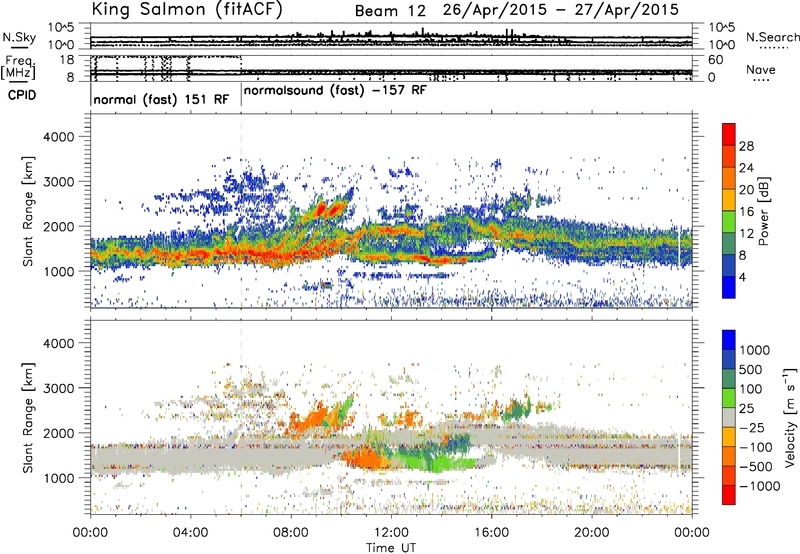
Task: Click the N.Sky legend label
Action: click(19, 37)
